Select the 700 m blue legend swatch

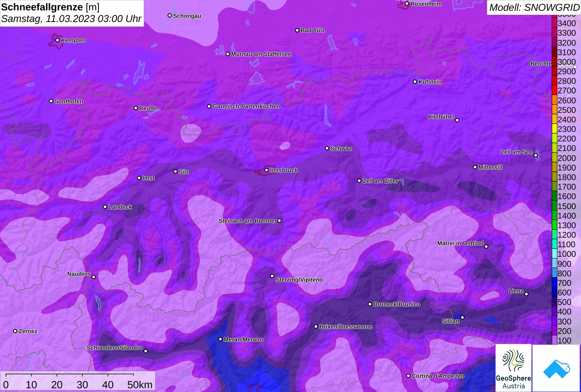pyautogui.click(x=554, y=282)
